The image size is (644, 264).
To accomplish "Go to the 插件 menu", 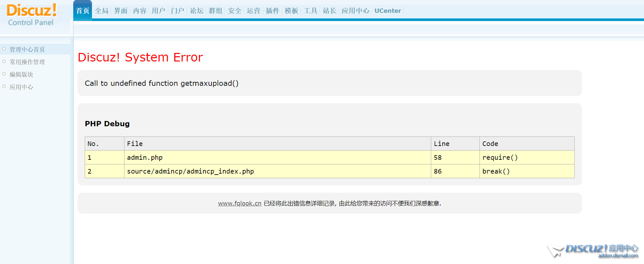I will tap(272, 11).
